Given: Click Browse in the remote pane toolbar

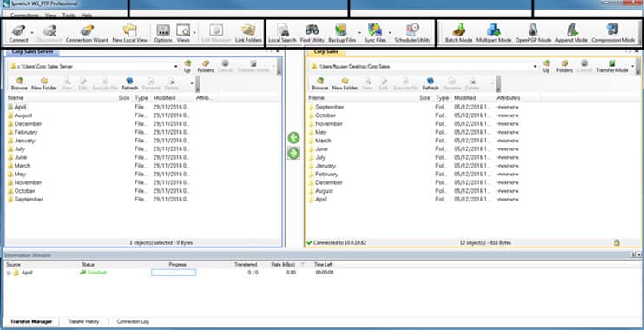Looking at the screenshot, I should point(320,84).
